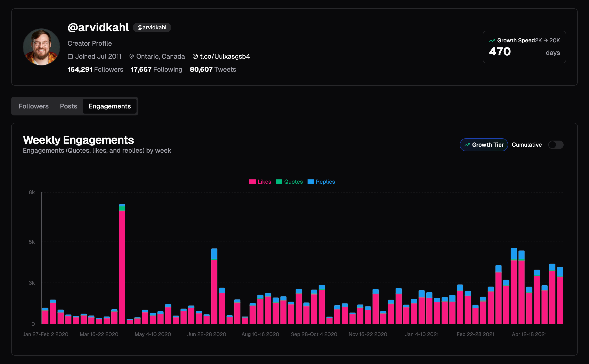Click the trend arrow icon on Growth Tier button
Image resolution: width=589 pixels, height=364 pixels.
(x=467, y=145)
